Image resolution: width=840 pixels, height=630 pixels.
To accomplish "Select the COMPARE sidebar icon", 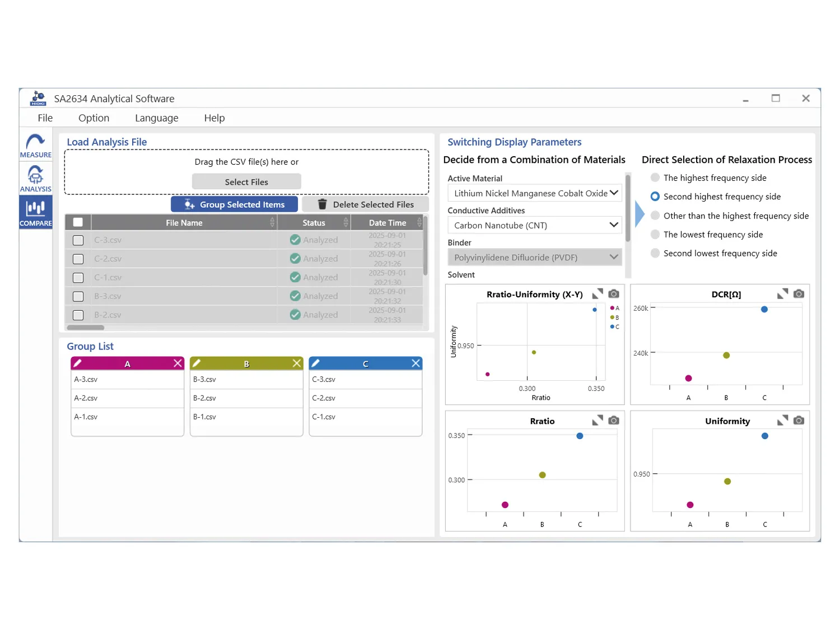I will [36, 212].
